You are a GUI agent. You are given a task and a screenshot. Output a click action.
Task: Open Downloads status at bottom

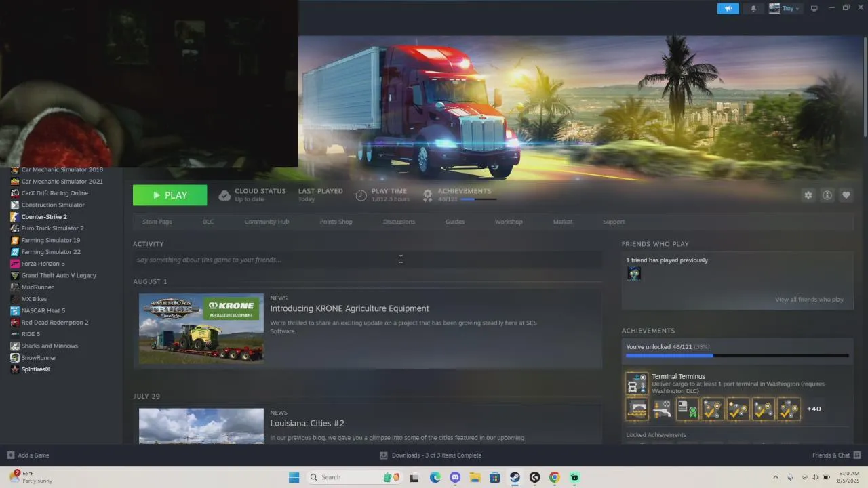[431, 455]
